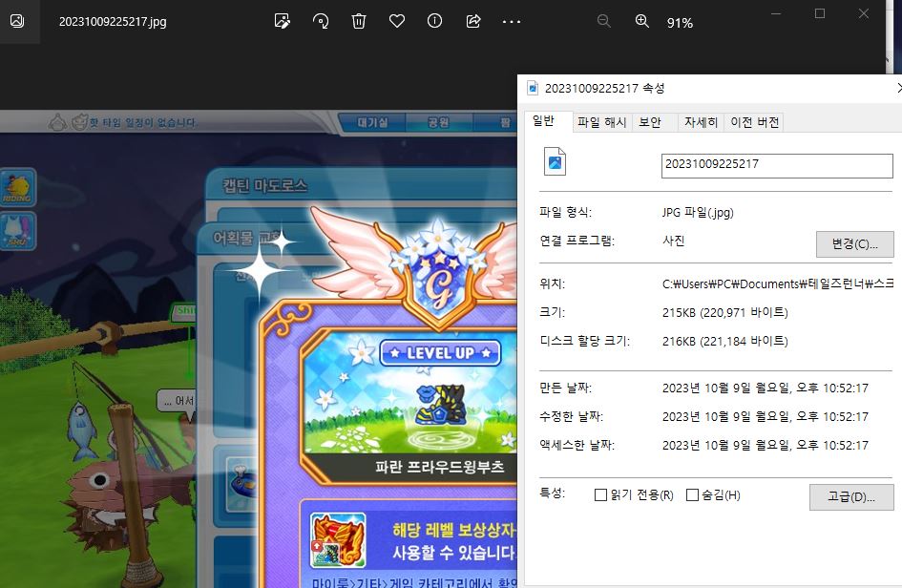Click the JPG file type icon in properties

pyautogui.click(x=555, y=161)
